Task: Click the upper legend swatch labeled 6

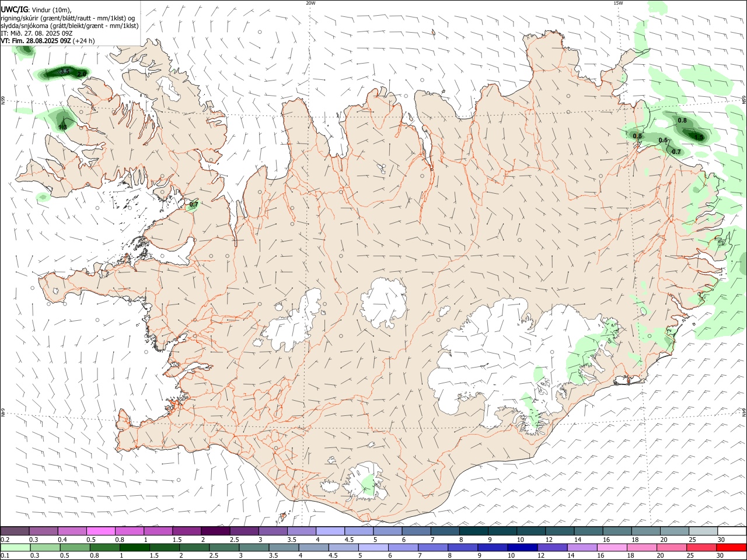Action: tap(417, 531)
